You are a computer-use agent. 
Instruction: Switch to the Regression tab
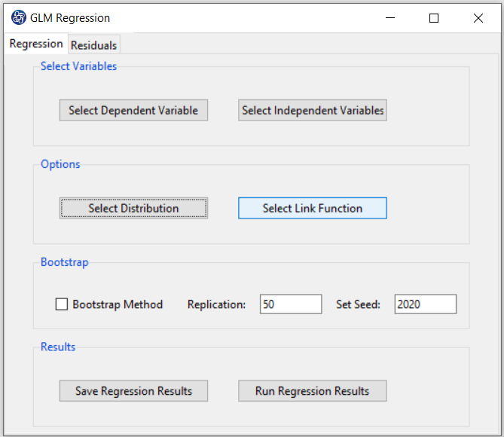tap(36, 44)
